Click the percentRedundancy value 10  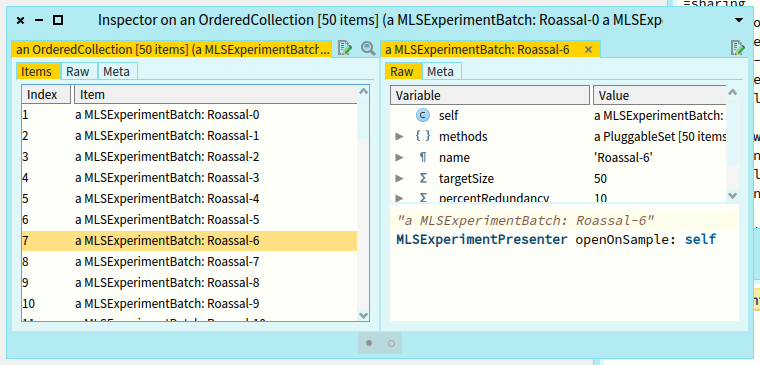coord(600,198)
